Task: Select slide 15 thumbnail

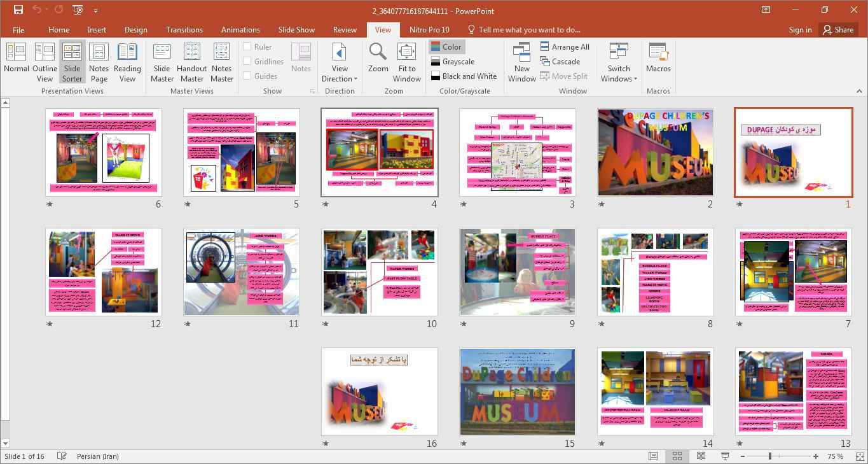Action: click(x=517, y=391)
